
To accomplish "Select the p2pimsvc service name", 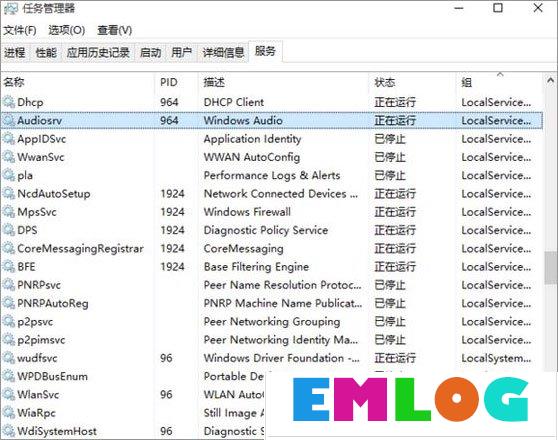I will click(41, 340).
